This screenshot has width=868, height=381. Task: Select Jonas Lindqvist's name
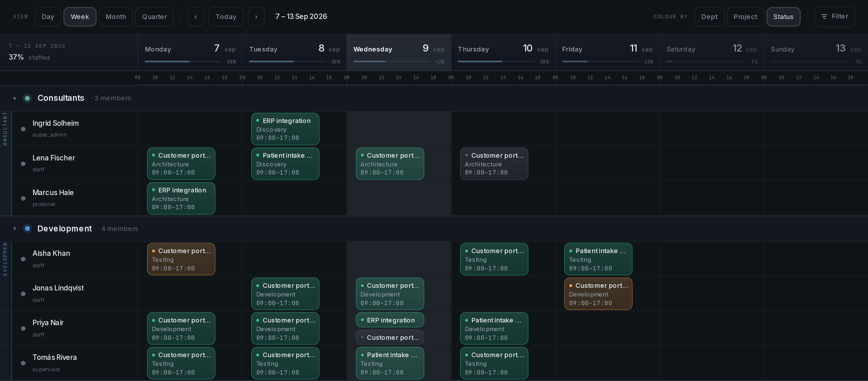tap(58, 288)
